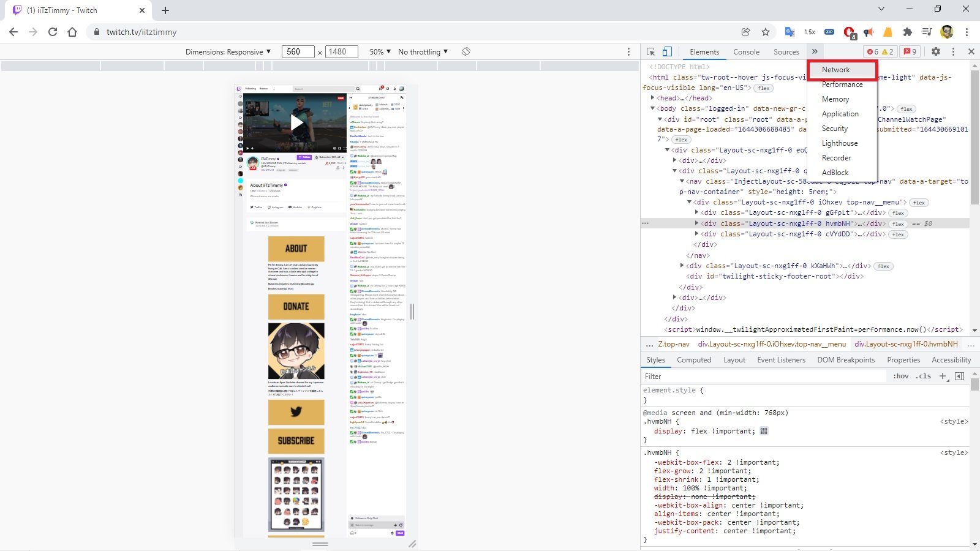The image size is (980, 551).
Task: Expand the cVYdDD div node
Action: pos(696,234)
